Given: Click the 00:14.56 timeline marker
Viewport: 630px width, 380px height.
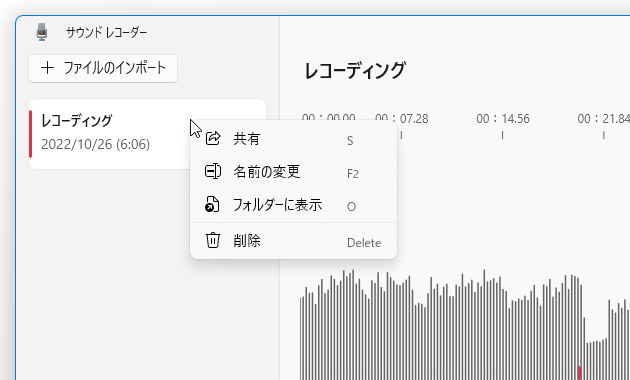Looking at the screenshot, I should click(x=503, y=119).
